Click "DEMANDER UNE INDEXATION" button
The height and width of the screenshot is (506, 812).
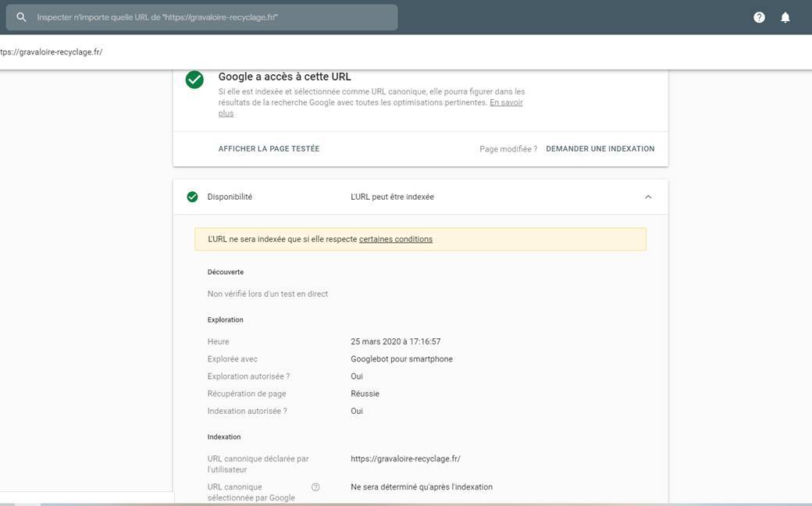click(600, 148)
